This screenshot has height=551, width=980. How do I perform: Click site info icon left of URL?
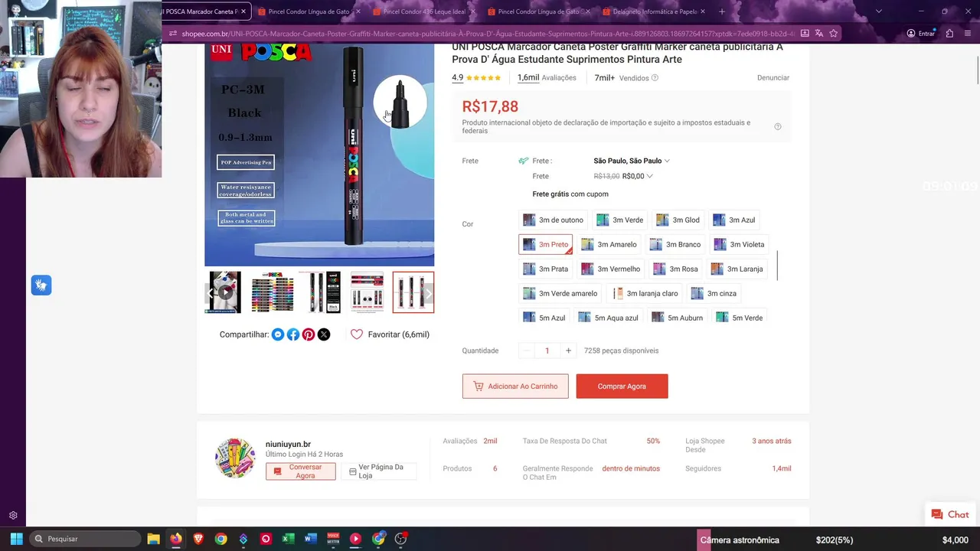click(173, 34)
